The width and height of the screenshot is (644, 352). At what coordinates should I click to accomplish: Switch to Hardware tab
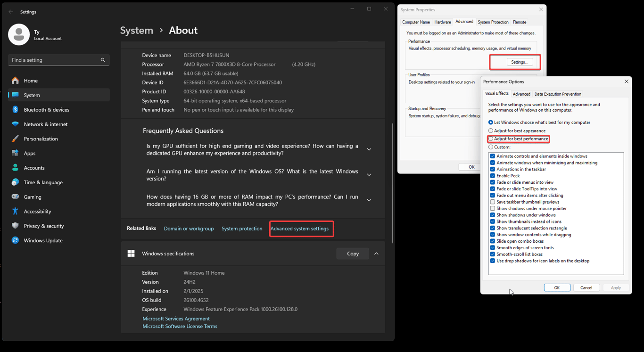(443, 22)
